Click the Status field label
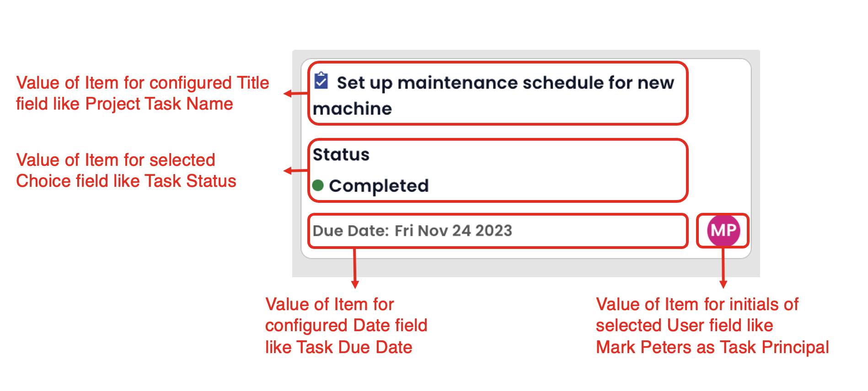 (x=341, y=154)
